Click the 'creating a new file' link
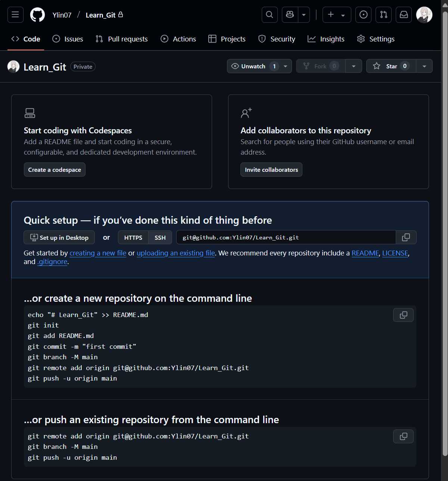Screen dimensions: 448x481 [x=98, y=253]
